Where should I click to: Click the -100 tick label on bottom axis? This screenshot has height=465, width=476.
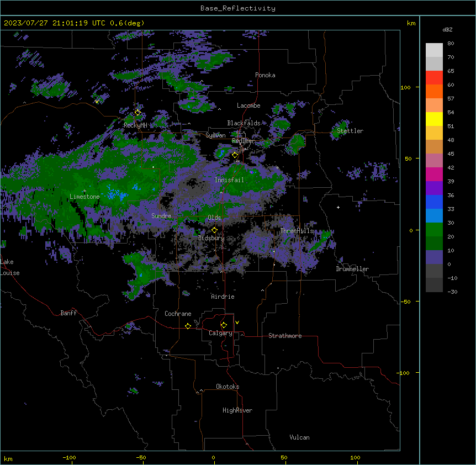tap(70, 458)
